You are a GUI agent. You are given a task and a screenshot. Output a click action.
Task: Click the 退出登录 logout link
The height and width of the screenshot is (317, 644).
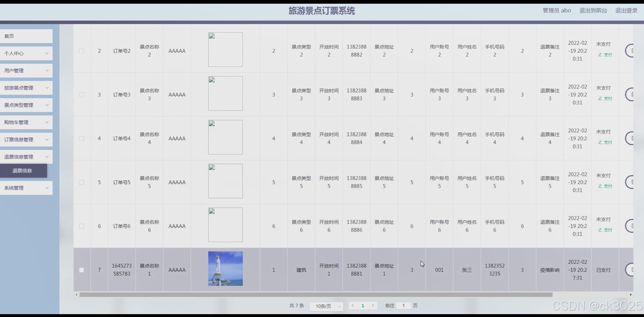tap(626, 11)
